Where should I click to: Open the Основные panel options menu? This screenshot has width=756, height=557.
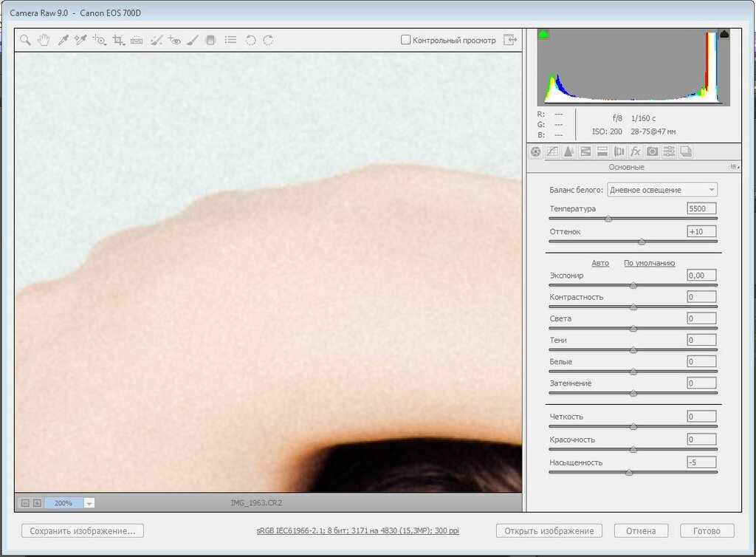733,167
